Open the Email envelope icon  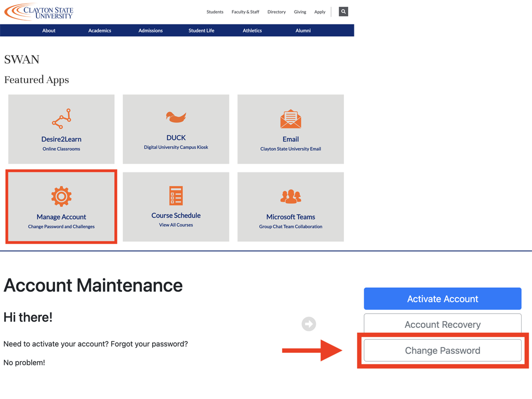(290, 119)
